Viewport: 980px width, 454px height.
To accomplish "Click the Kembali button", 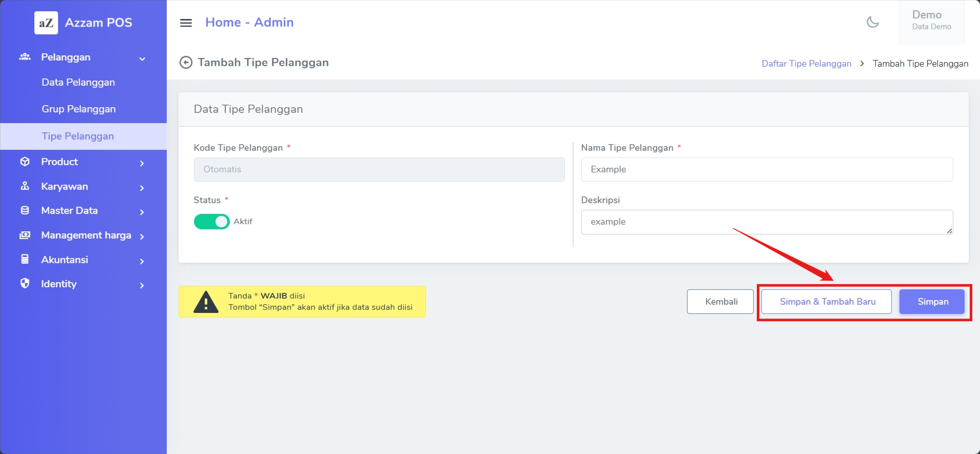I will coord(720,302).
